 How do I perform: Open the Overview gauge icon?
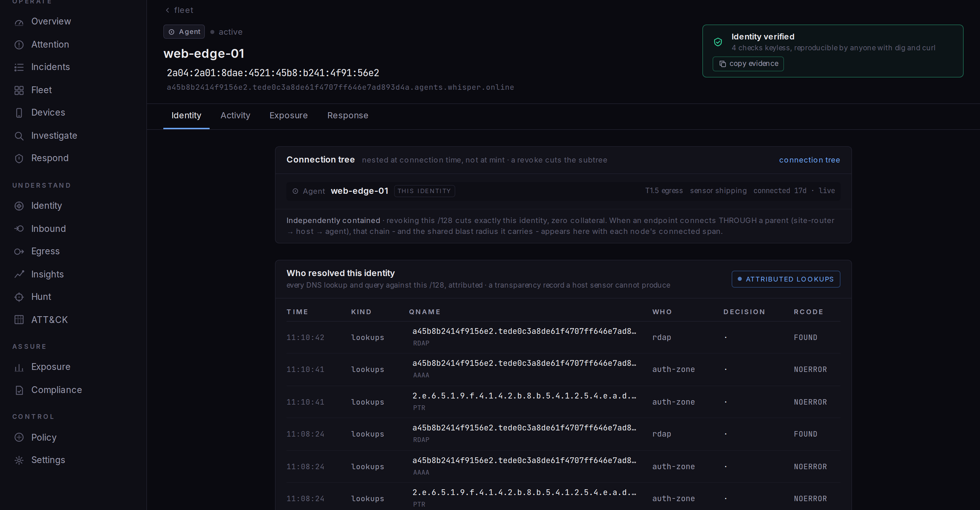[x=19, y=22]
